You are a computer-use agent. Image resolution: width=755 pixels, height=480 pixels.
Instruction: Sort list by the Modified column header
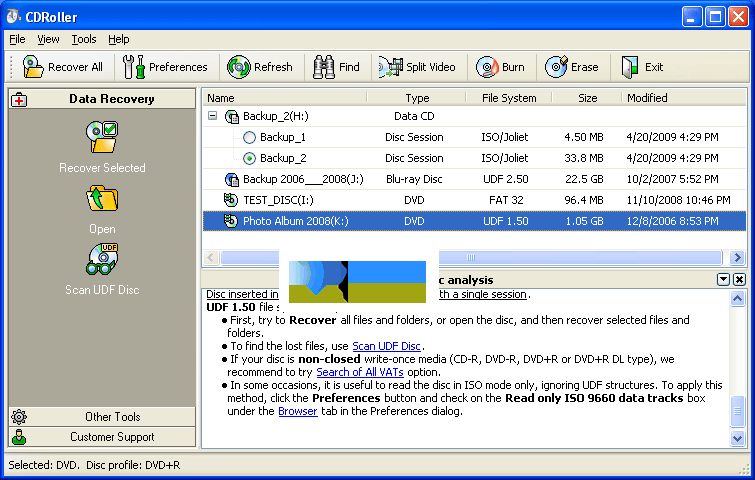684,98
